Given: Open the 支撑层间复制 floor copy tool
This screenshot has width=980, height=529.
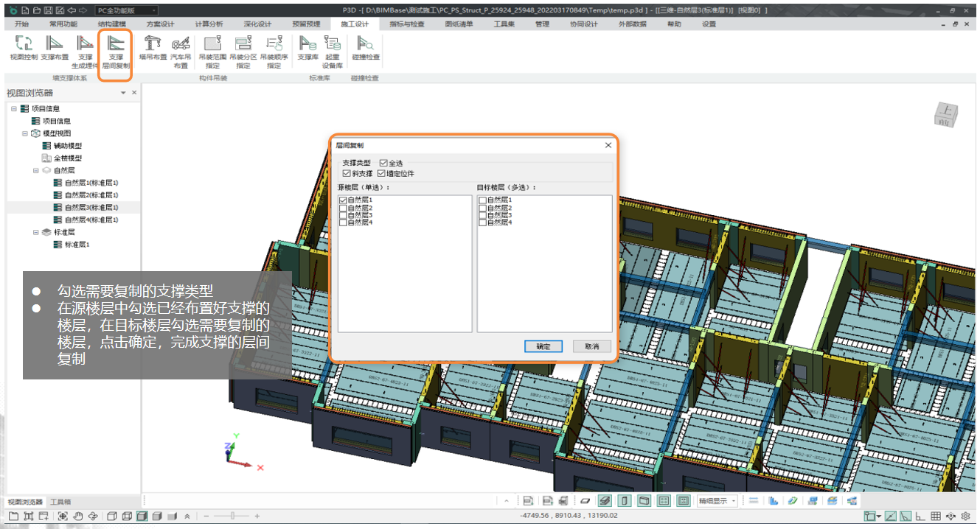Looking at the screenshot, I should coord(116,44).
